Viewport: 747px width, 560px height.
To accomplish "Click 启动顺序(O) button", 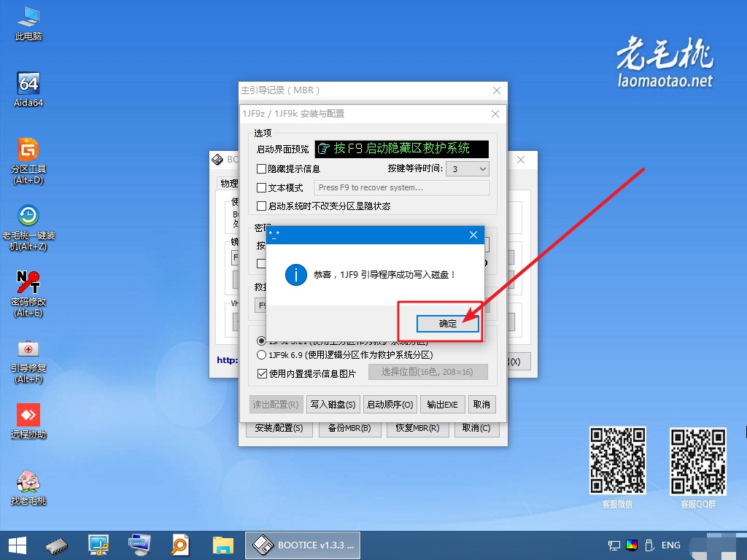I will point(390,404).
